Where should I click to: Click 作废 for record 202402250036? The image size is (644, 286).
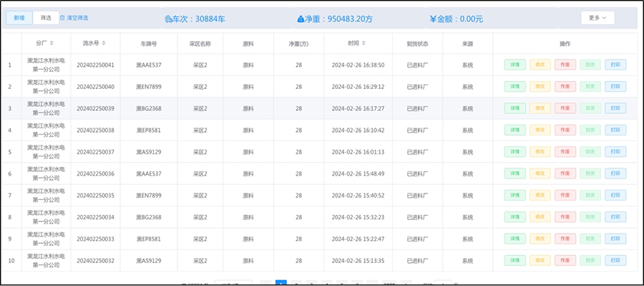(565, 173)
